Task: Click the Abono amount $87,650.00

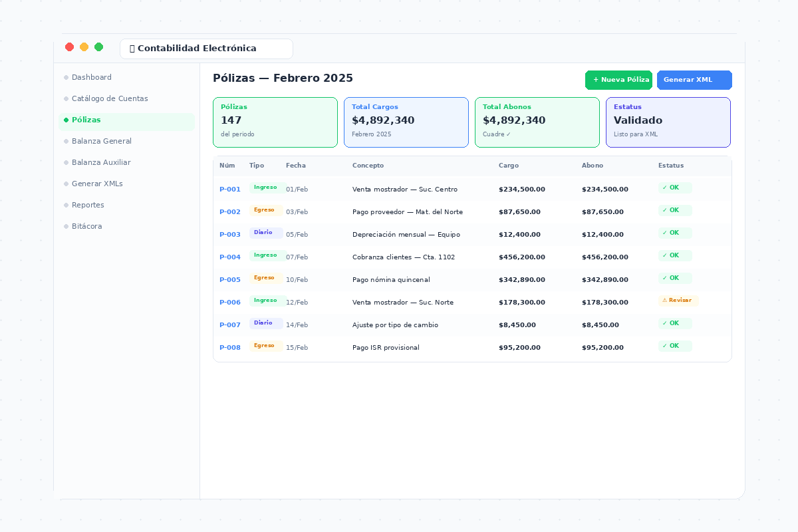Action: (x=602, y=212)
